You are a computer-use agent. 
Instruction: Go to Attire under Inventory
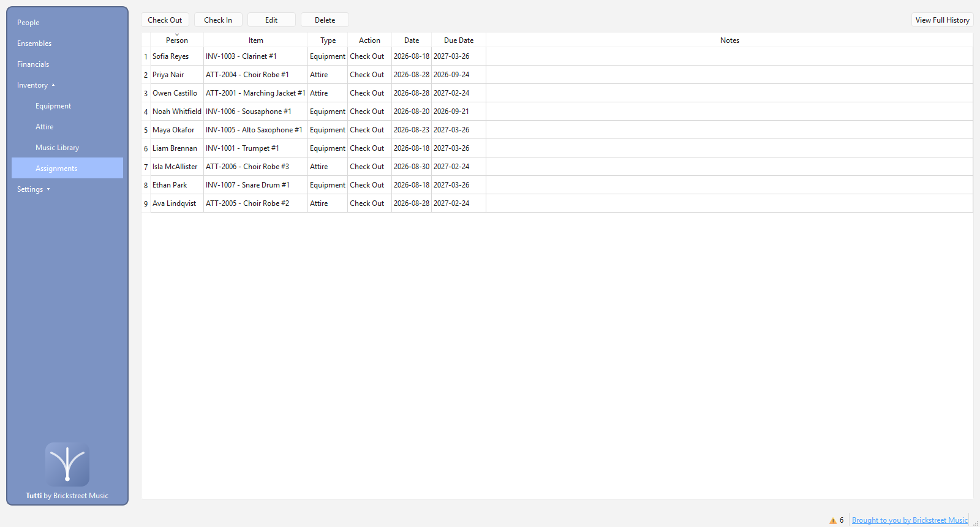pos(67,127)
